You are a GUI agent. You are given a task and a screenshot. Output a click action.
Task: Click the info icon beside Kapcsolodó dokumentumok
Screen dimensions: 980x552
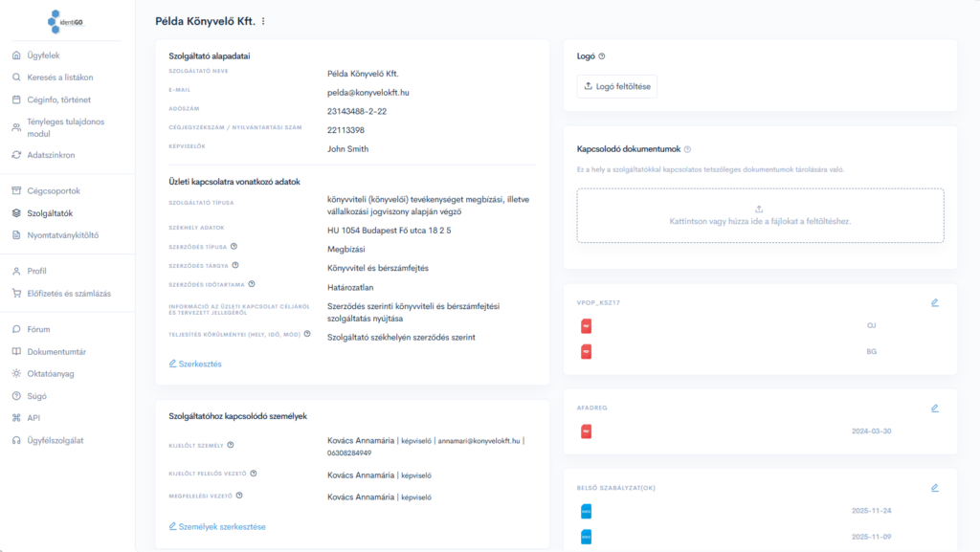[687, 149]
